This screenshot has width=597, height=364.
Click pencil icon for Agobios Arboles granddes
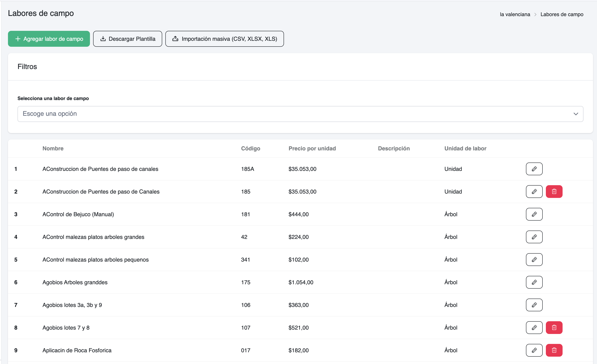tap(534, 282)
